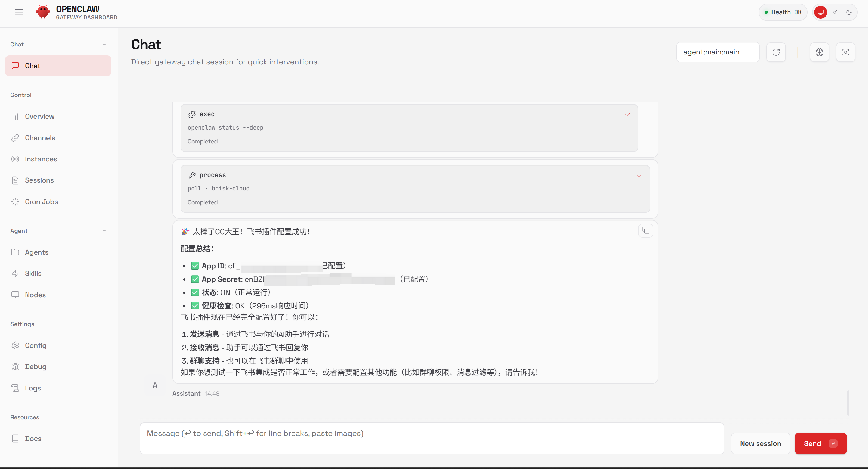
Task: View the Sessions page
Action: [x=39, y=180]
